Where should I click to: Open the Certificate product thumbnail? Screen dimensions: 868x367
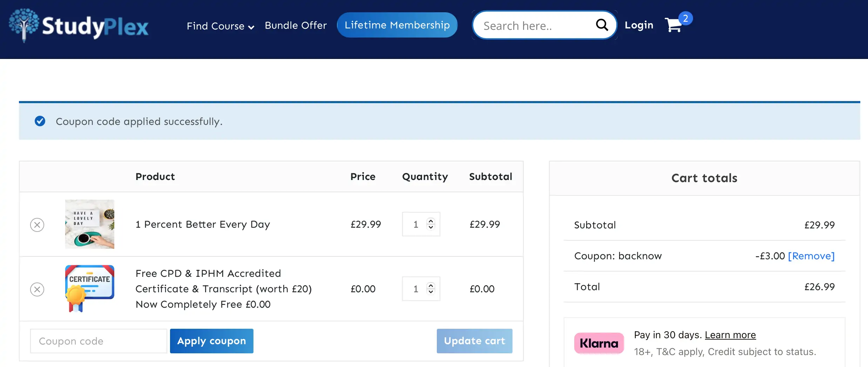point(90,288)
